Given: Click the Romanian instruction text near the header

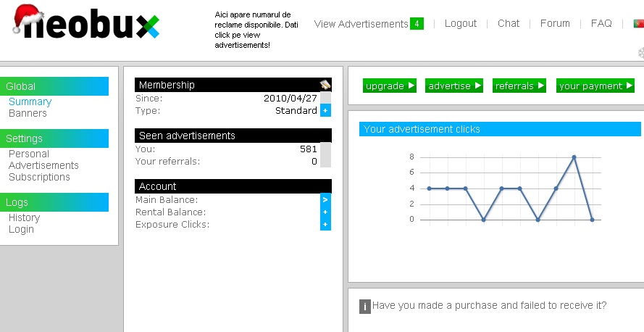Looking at the screenshot, I should [256, 30].
